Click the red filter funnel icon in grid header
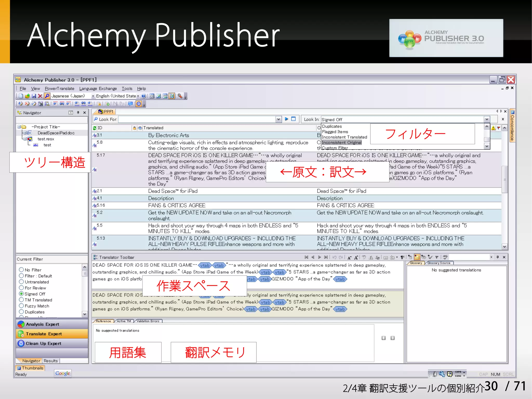532x399 pixels. [x=498, y=128]
